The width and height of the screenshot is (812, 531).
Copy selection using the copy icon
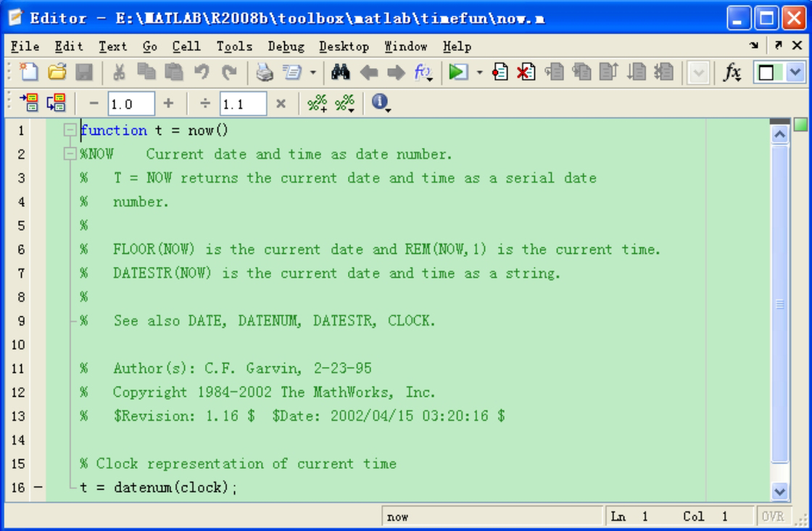click(146, 72)
